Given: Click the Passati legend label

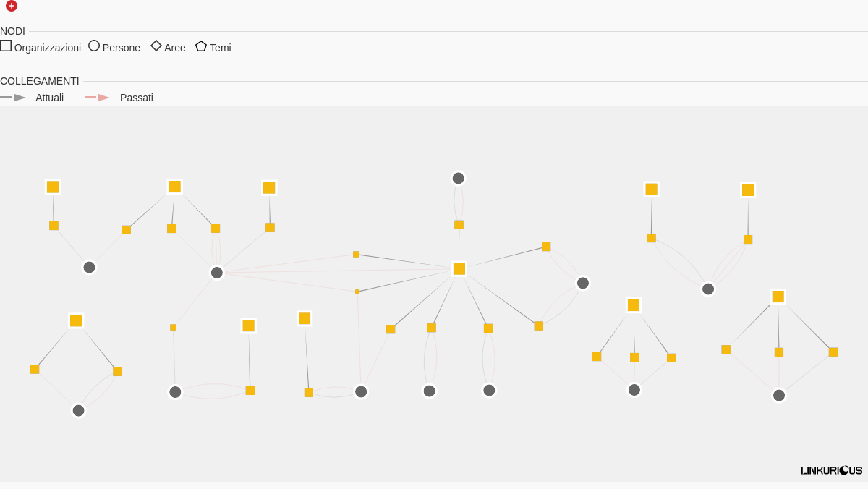Looking at the screenshot, I should point(137,98).
